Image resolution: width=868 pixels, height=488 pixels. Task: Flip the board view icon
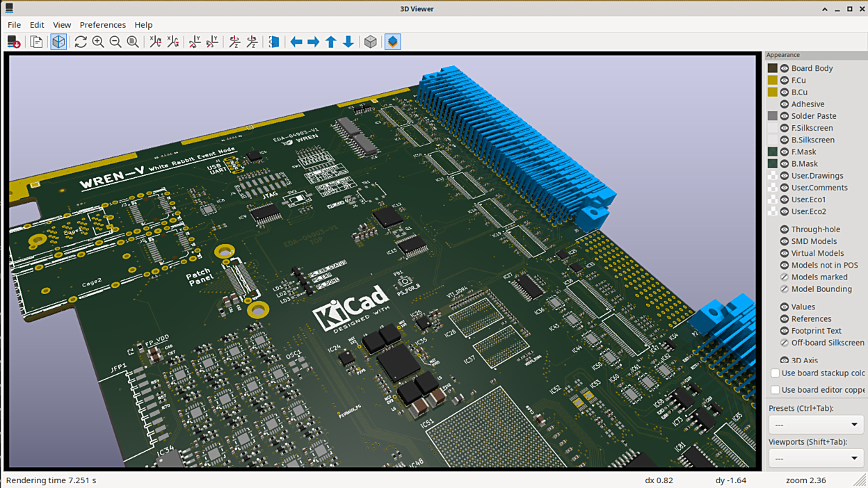(x=274, y=42)
